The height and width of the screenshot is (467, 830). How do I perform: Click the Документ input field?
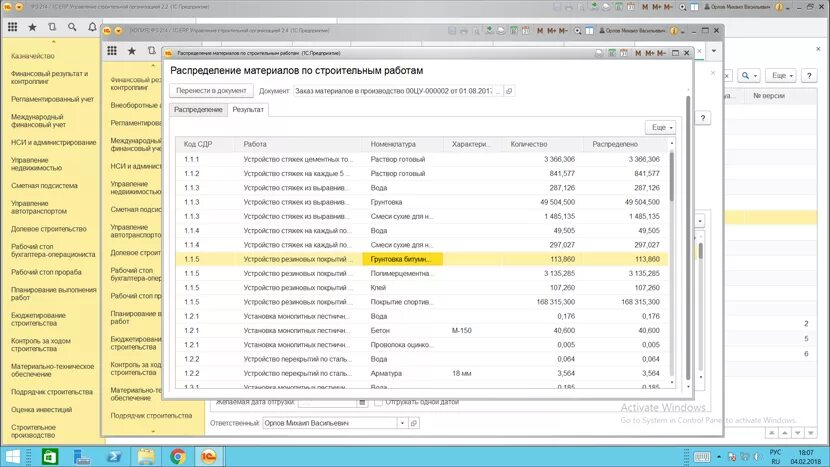point(393,91)
